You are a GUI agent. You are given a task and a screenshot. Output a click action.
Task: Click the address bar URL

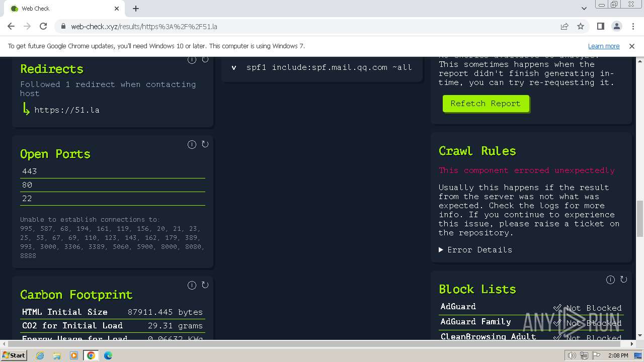(x=144, y=27)
